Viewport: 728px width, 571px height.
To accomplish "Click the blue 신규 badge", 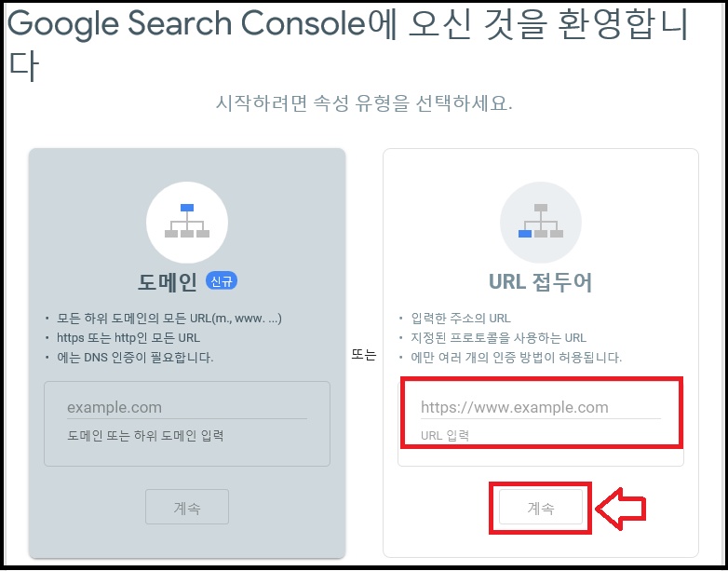I will pyautogui.click(x=222, y=281).
